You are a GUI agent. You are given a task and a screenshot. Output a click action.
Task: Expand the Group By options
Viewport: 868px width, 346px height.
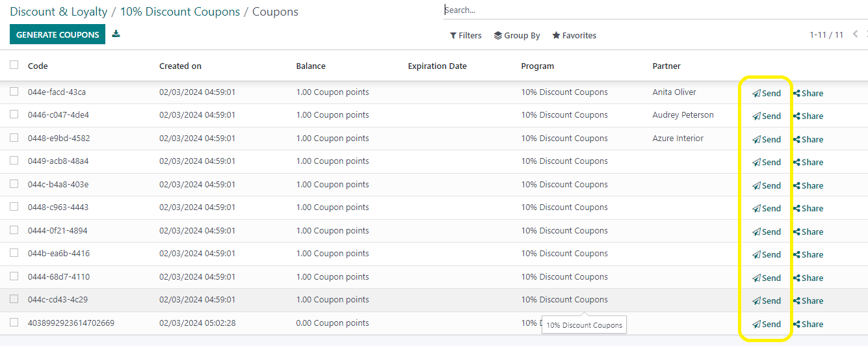[517, 35]
